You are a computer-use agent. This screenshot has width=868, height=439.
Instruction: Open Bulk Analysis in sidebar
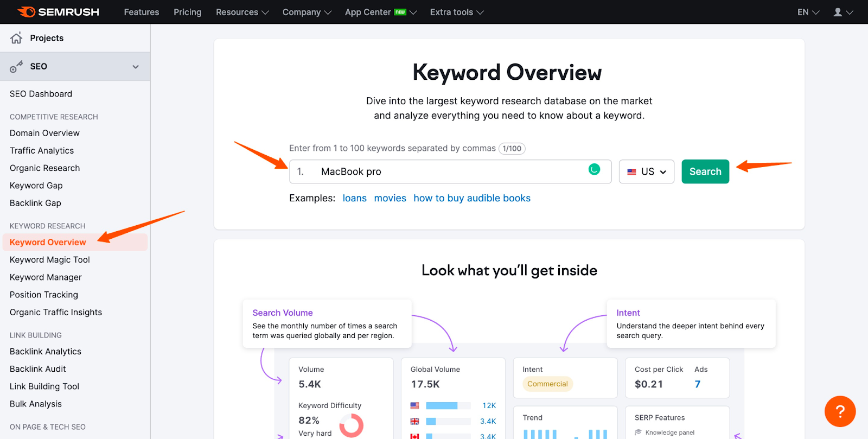click(36, 404)
